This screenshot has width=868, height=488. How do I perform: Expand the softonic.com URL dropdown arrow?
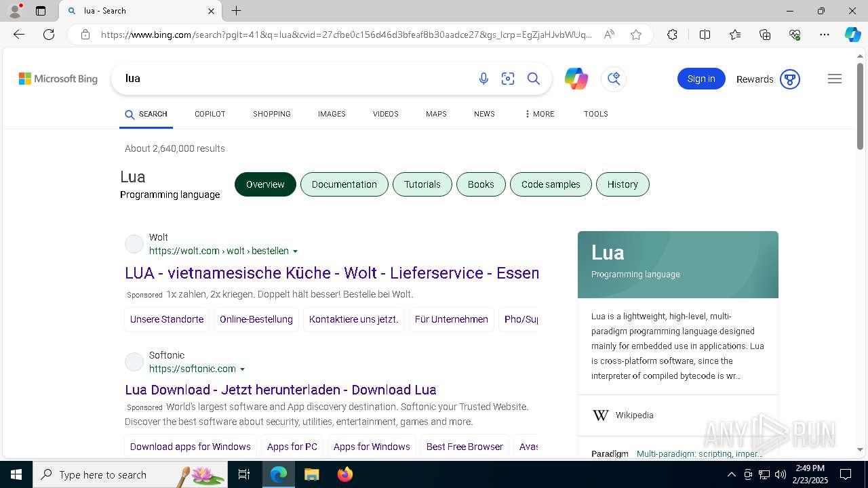[242, 369]
